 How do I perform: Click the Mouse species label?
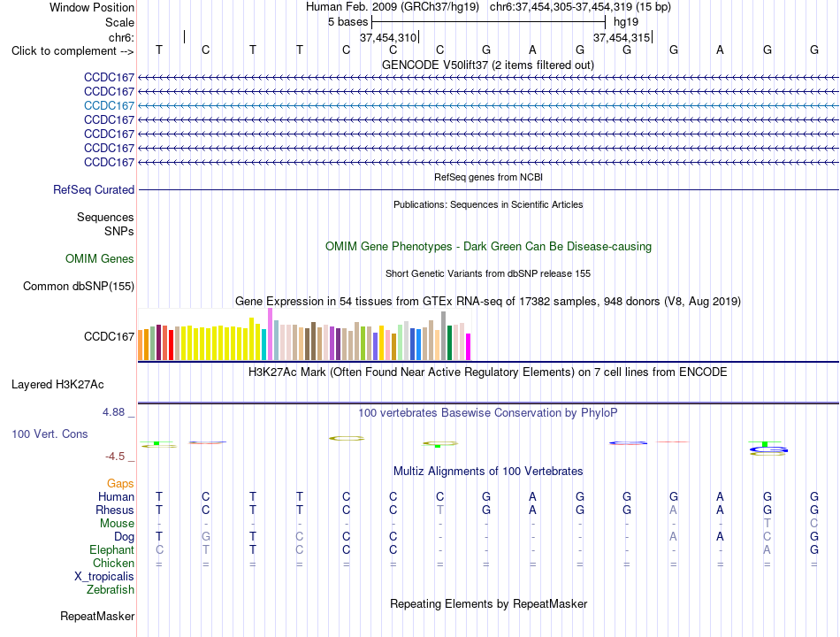(x=118, y=524)
